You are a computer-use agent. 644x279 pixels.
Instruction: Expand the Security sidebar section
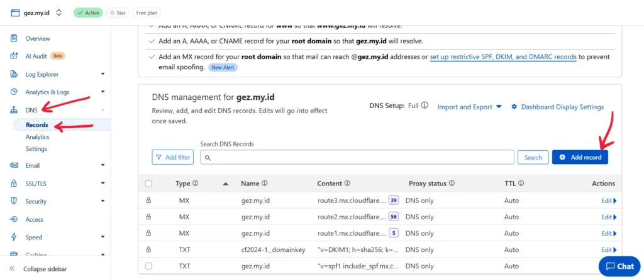[x=103, y=202]
